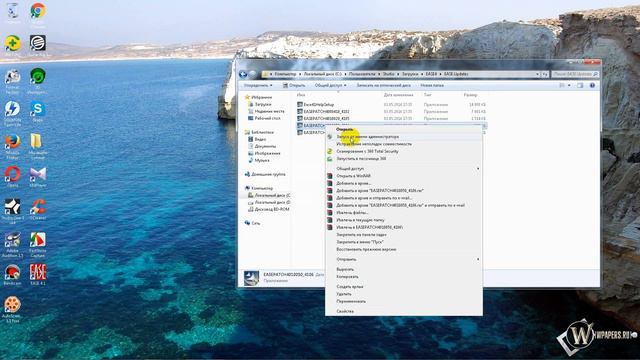This screenshot has width=640, height=360.
Task: Open Adobe Audition desktop shortcut
Action: coord(13,240)
